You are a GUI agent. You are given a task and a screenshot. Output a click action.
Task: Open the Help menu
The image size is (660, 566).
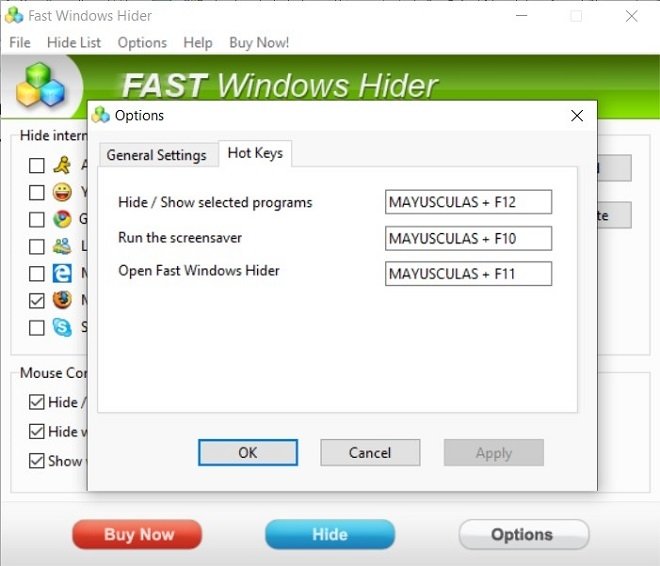click(198, 43)
